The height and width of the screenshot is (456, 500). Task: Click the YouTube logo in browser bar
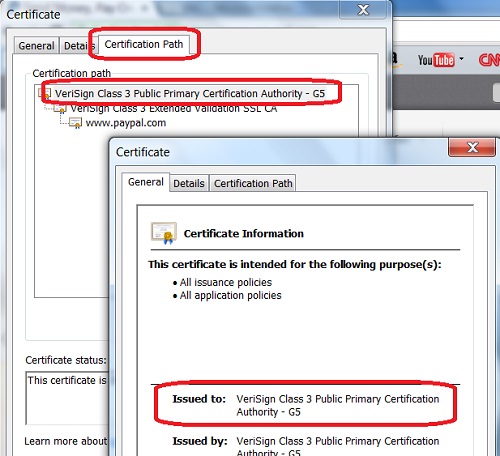(436, 60)
